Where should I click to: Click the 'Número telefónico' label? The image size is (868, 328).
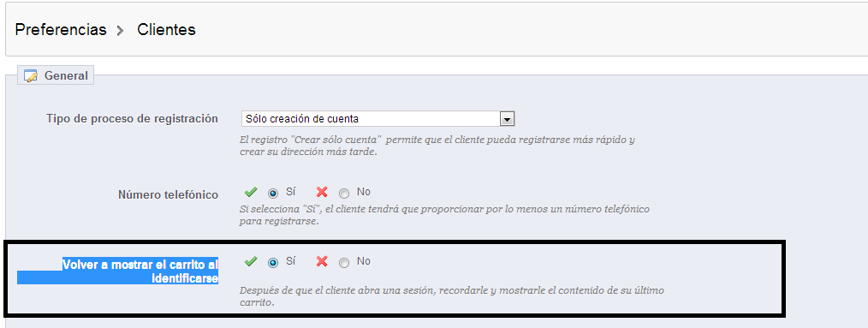pos(169,194)
